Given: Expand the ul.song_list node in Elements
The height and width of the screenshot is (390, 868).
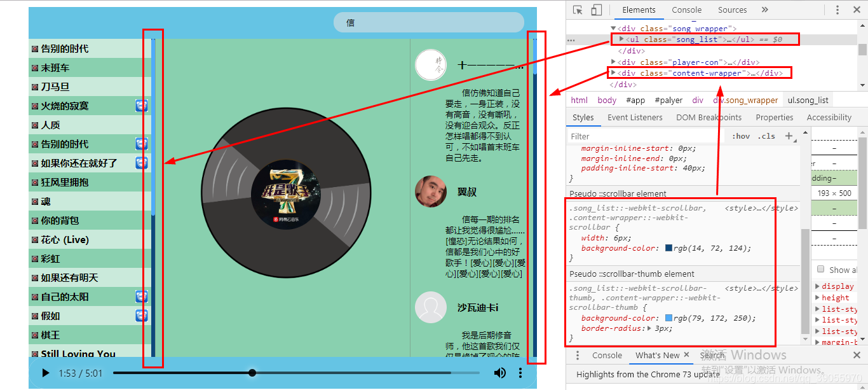Looking at the screenshot, I should click(621, 39).
